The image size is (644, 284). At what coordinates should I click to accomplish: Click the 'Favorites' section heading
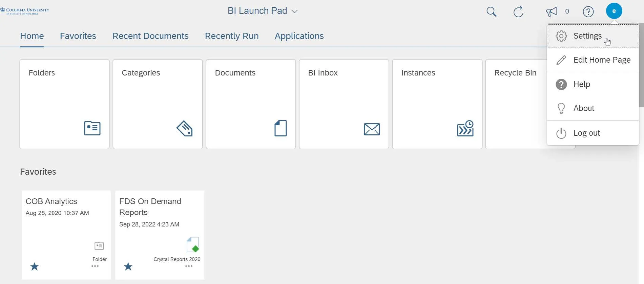[38, 172]
